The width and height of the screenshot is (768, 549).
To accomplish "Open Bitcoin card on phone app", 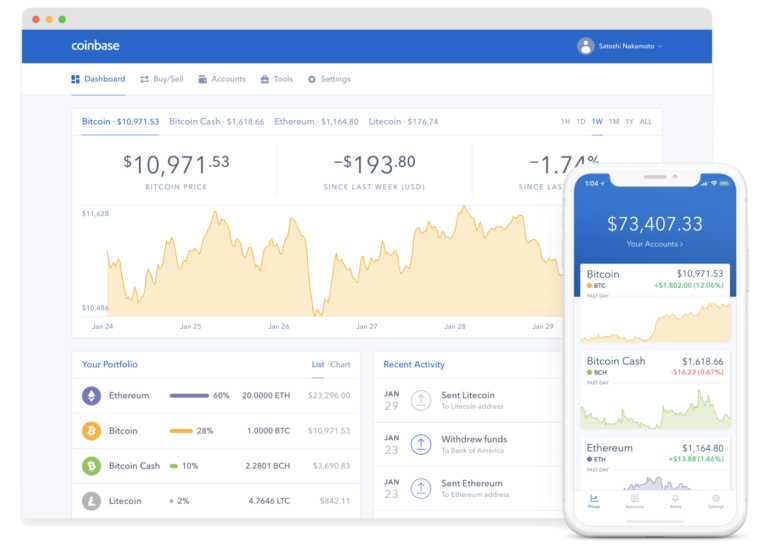I will click(x=655, y=303).
